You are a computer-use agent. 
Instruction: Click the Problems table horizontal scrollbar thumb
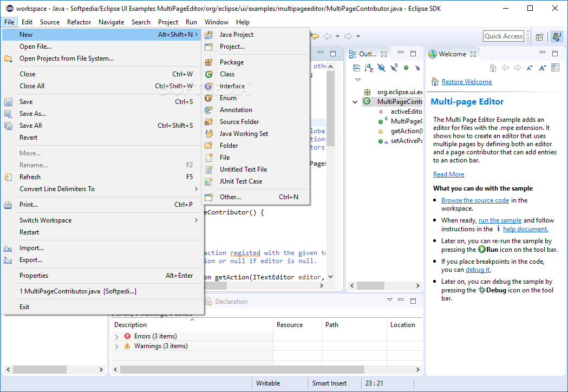tap(242, 370)
